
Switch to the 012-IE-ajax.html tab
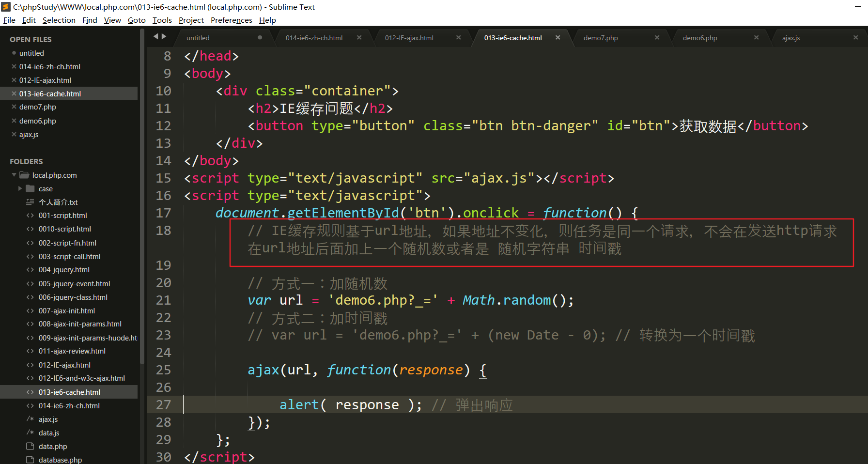[409, 38]
